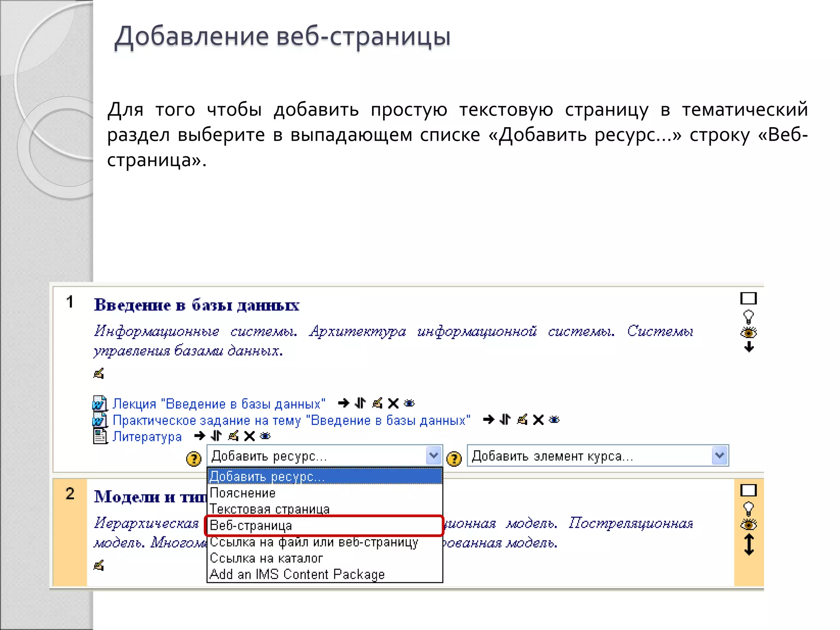Screen dimensions: 840x630
Task: Choose 'Пояснение' from the resource list
Action: (x=325, y=493)
